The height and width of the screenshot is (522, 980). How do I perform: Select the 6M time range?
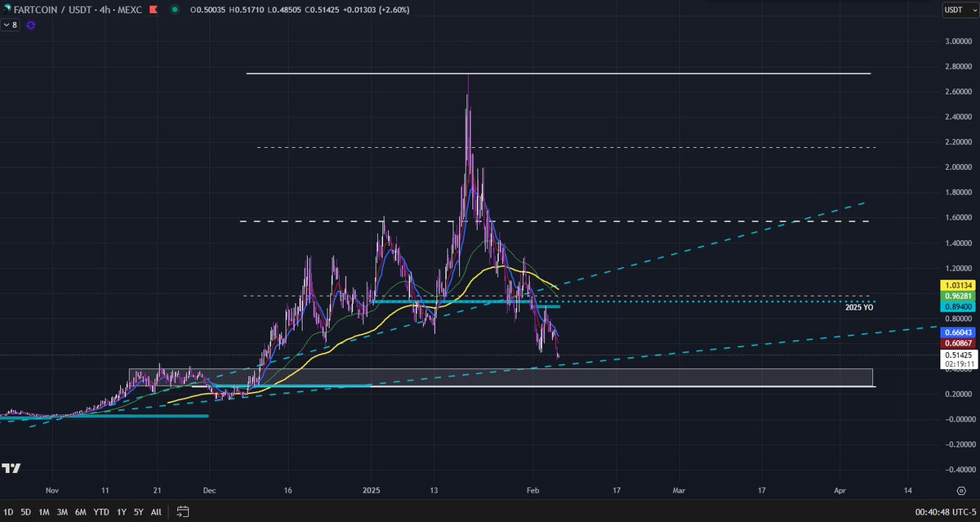click(x=81, y=512)
